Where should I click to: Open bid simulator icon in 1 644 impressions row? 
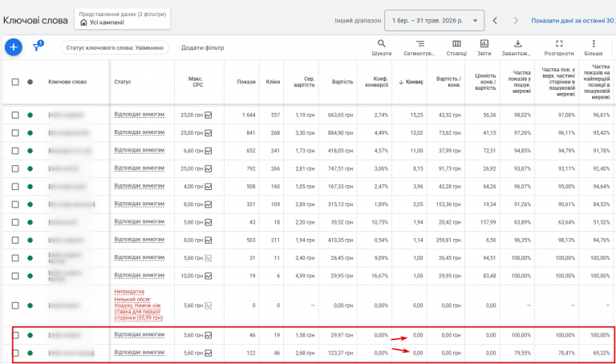click(209, 115)
